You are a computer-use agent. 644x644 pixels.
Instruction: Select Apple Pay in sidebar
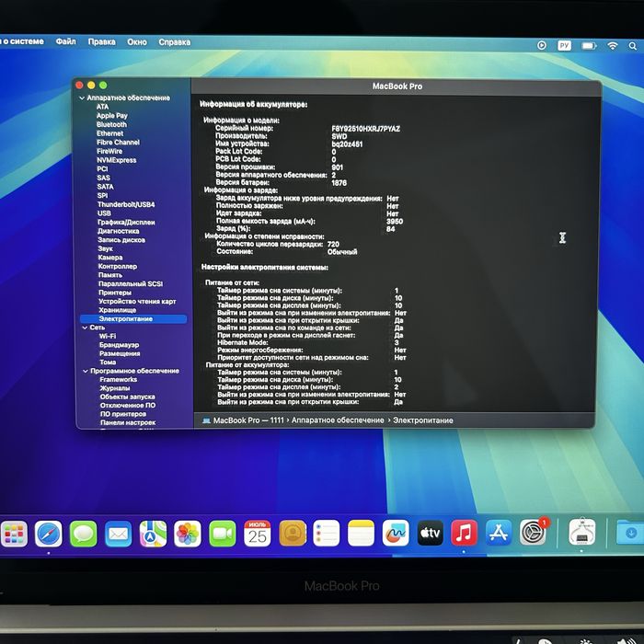[112, 115]
